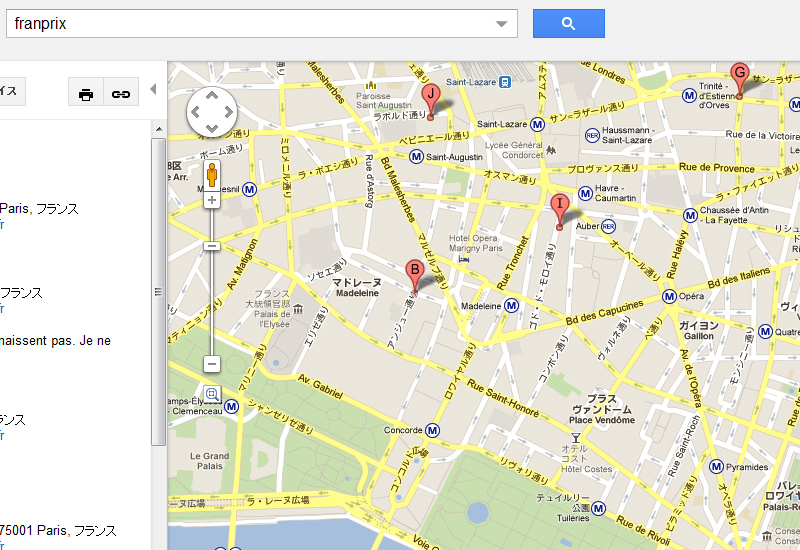Click Rue de Rivoli street label
Image resolution: width=800 pixels, height=550 pixels.
point(642,531)
